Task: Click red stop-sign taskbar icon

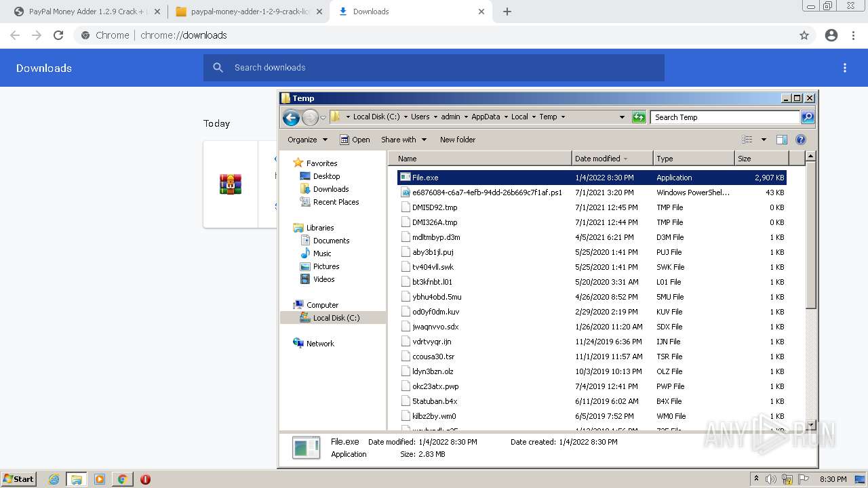Action: [145, 479]
